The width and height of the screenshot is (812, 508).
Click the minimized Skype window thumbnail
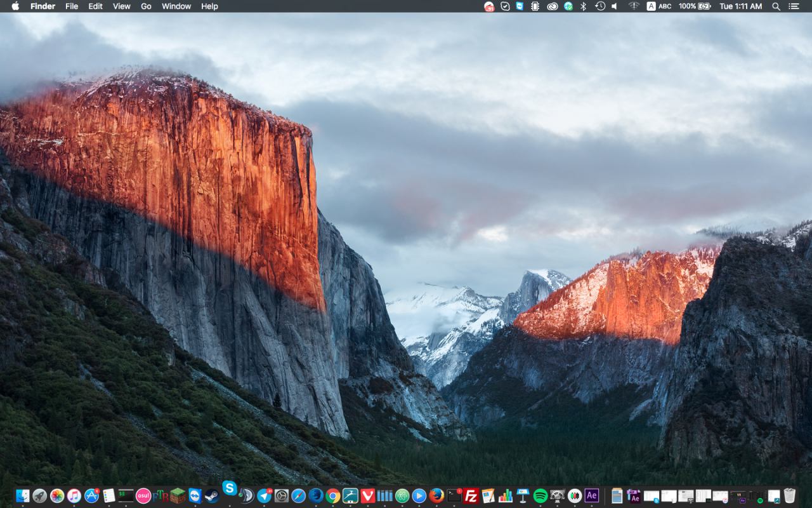[x=652, y=496]
